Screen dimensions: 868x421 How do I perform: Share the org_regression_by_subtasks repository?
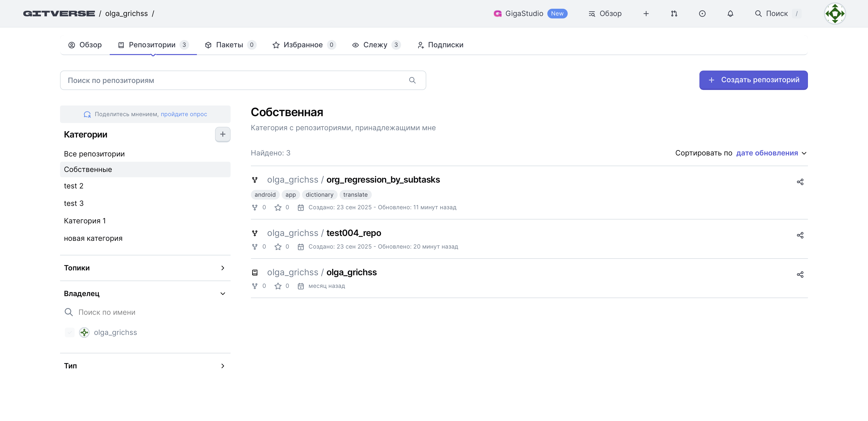tap(800, 182)
